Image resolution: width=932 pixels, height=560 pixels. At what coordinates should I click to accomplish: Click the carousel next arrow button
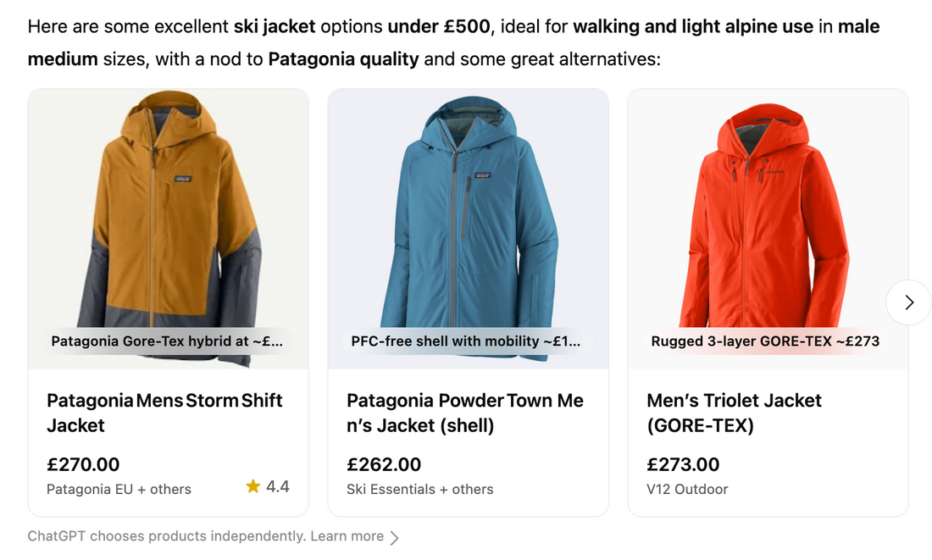[x=908, y=302]
